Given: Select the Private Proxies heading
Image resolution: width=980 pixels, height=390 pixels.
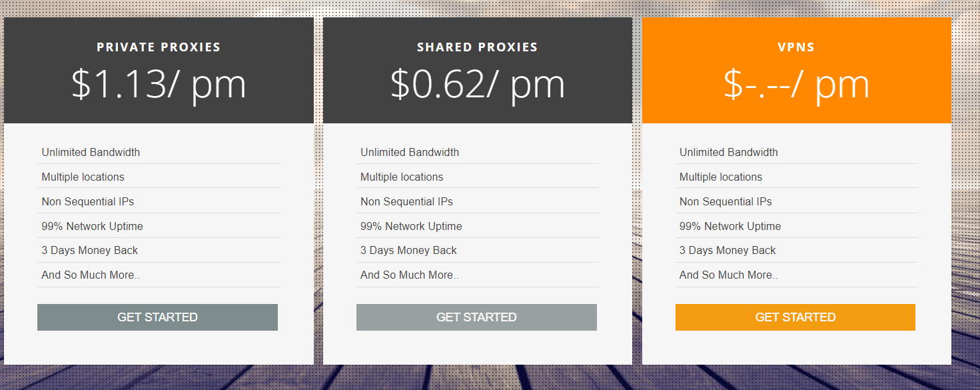Looking at the screenshot, I should point(159,47).
